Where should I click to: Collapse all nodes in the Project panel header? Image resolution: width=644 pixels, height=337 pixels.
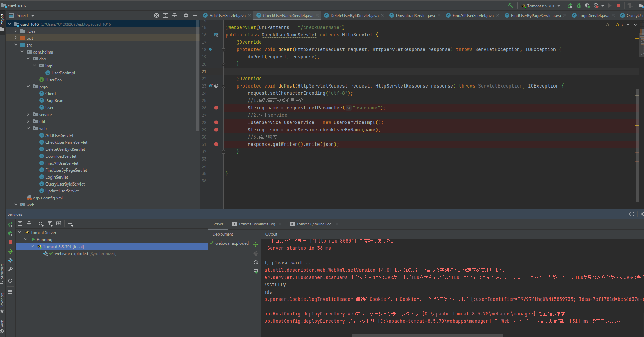175,15
